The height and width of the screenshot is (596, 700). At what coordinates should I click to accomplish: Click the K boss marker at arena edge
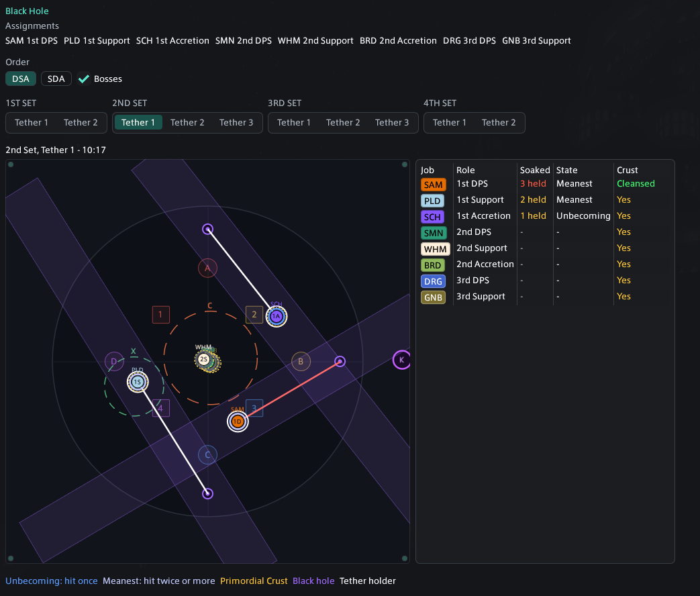tap(402, 359)
